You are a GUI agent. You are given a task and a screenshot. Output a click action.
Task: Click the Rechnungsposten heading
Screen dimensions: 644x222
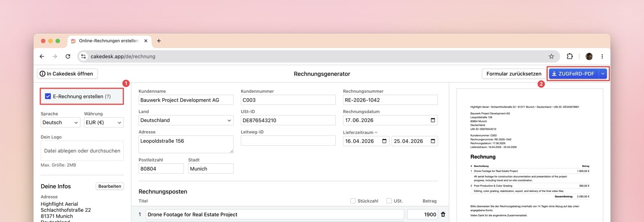pyautogui.click(x=163, y=191)
